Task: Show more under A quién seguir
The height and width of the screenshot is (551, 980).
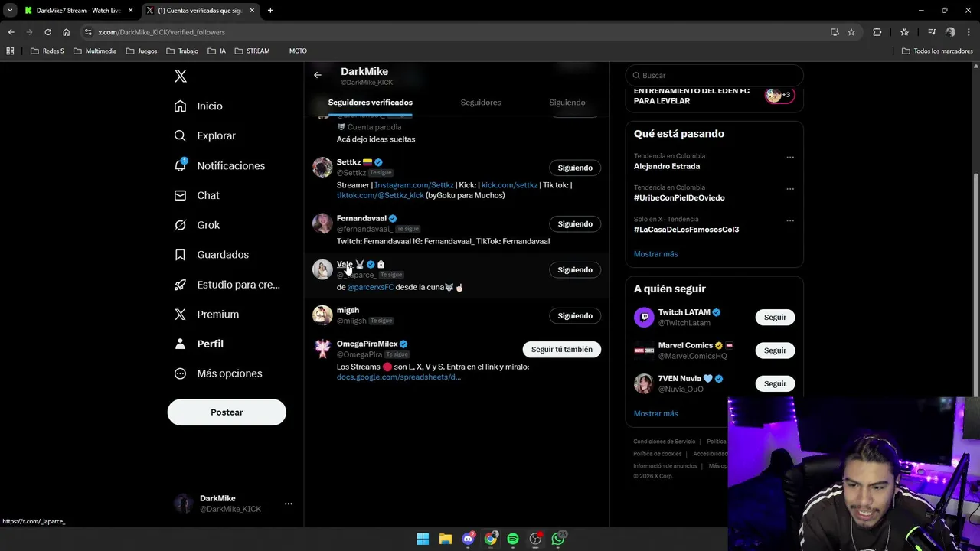Action: [655, 414]
